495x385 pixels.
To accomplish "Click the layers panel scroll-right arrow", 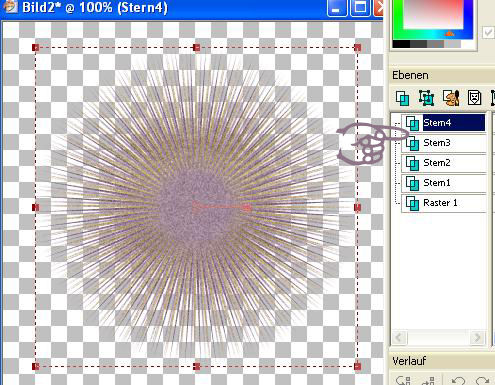I will (477, 338).
